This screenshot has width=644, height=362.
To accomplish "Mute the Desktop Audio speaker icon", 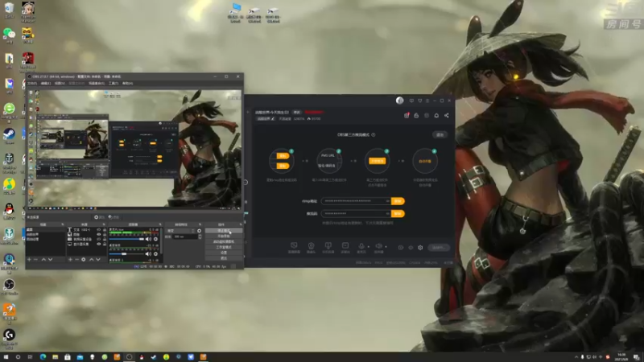I will point(148,254).
